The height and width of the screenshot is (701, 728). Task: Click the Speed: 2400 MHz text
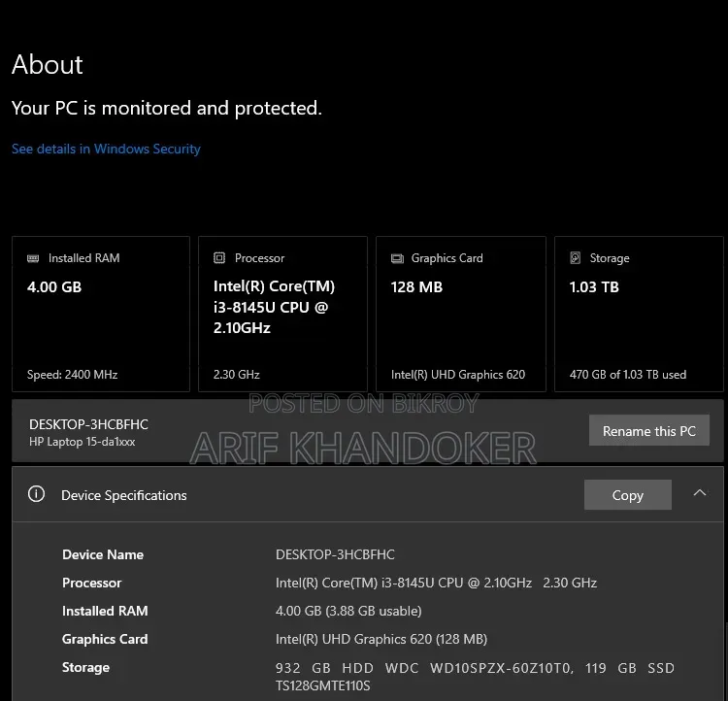[x=72, y=375]
